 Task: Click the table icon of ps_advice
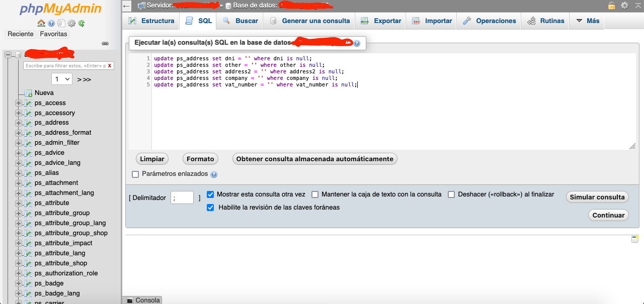pos(28,153)
